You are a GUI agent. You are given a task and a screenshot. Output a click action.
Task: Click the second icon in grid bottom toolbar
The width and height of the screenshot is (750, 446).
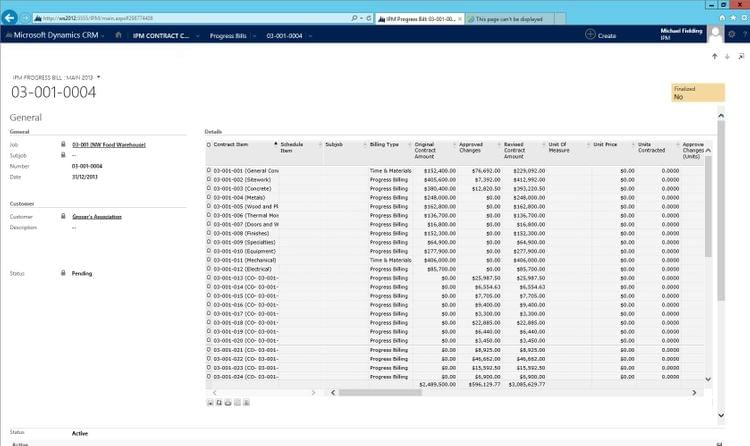click(x=219, y=403)
